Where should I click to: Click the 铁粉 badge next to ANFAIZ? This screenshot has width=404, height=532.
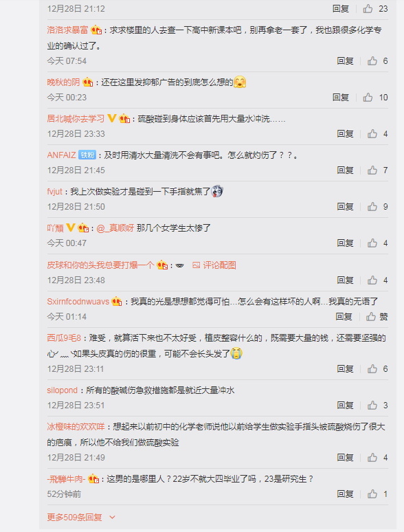pos(87,155)
